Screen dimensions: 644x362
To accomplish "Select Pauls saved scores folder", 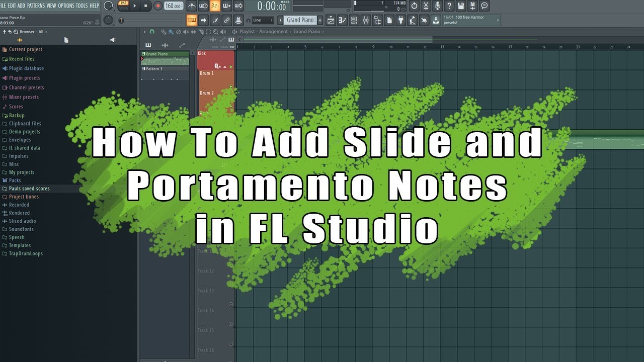I will (29, 189).
